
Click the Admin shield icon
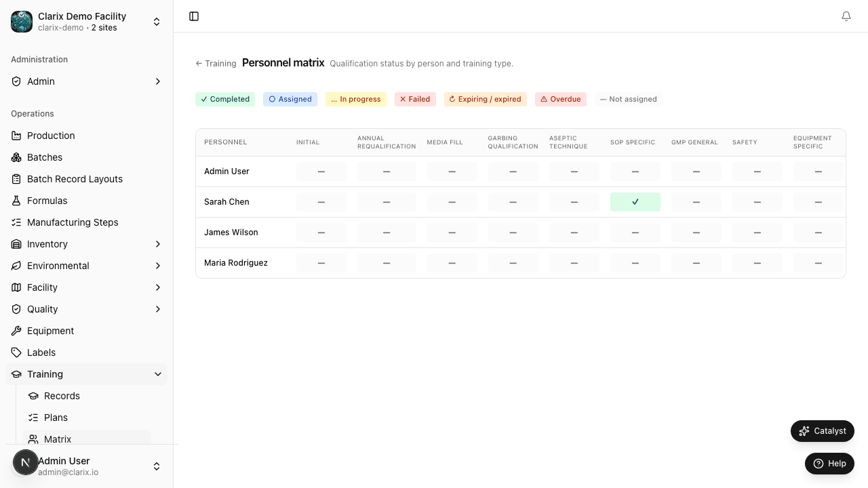(16, 81)
